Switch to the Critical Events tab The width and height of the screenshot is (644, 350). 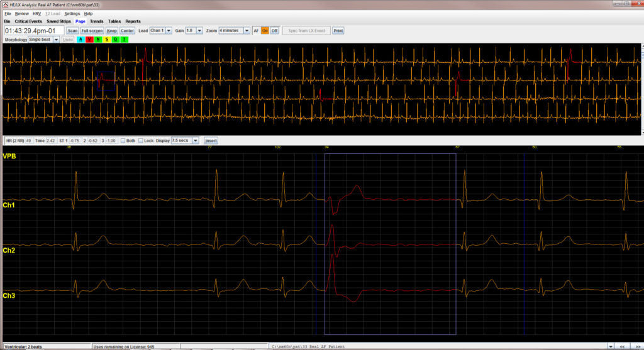(x=28, y=21)
